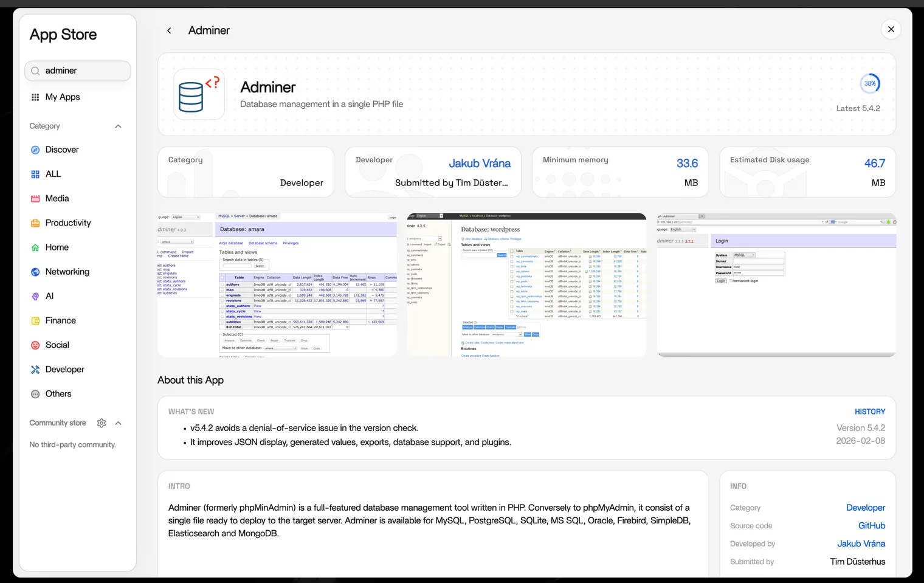Open the Productivity category

[x=68, y=223]
